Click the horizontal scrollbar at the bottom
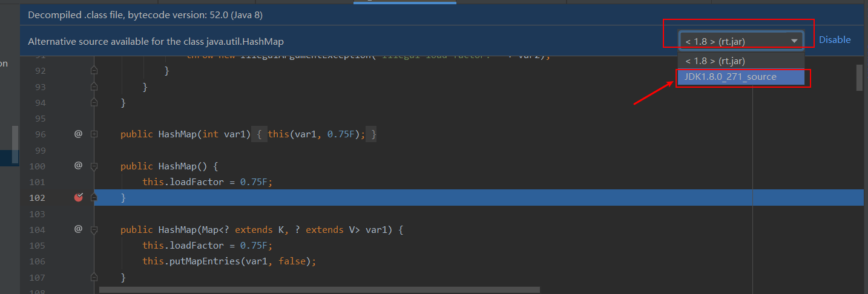Image resolution: width=868 pixels, height=294 pixels. point(319,290)
